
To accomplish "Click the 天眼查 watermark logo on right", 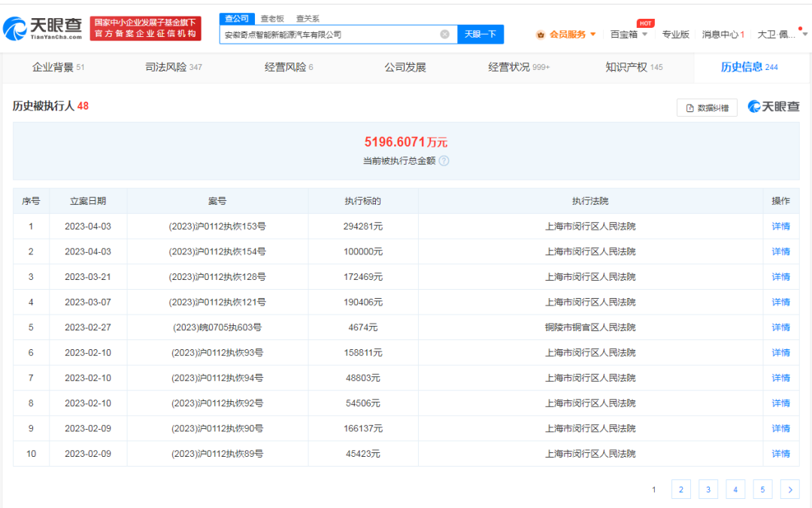I will point(774,107).
